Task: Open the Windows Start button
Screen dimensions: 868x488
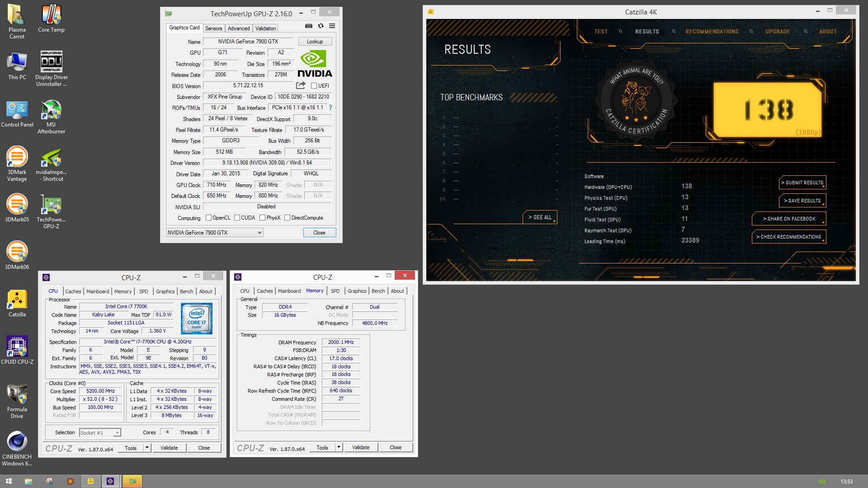Action: click(9, 481)
